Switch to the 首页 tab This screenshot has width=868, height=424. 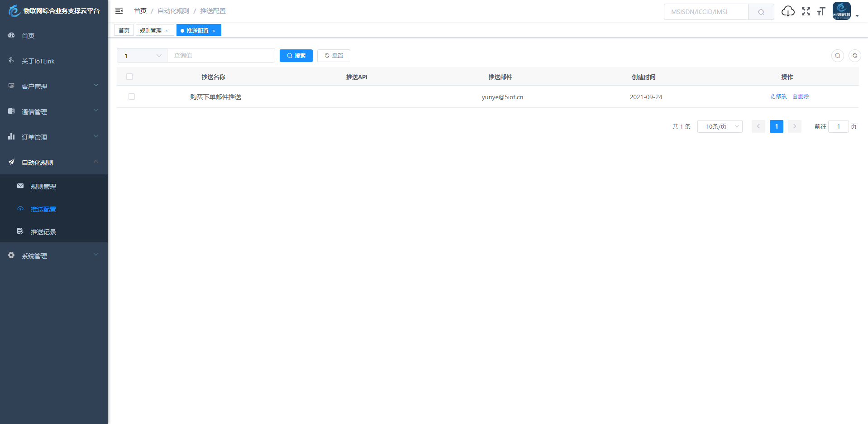[x=124, y=30]
